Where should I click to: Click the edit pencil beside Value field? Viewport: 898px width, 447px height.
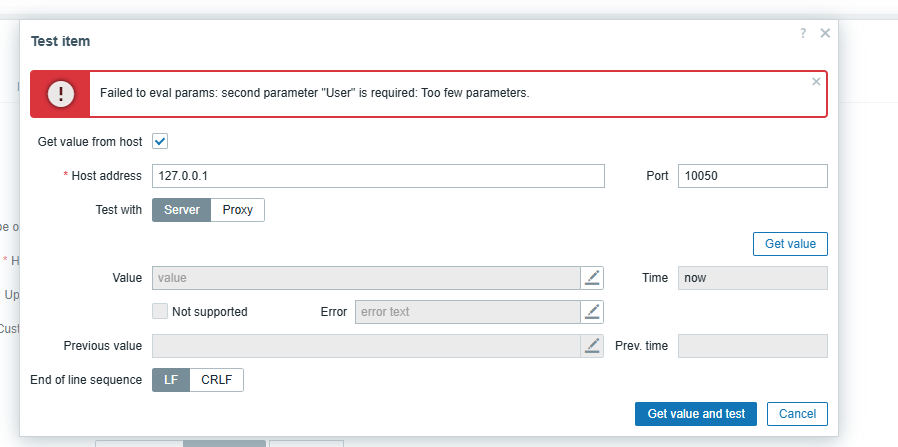592,278
